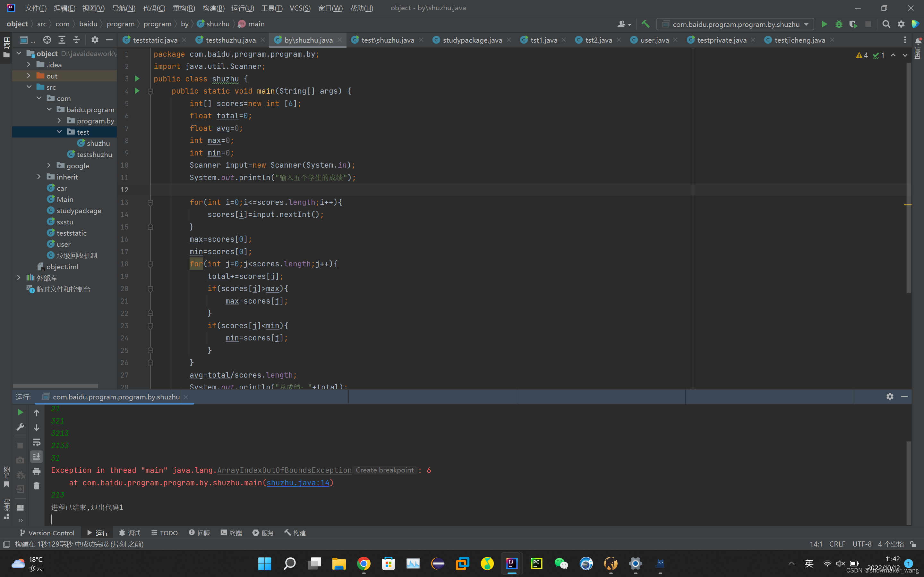This screenshot has width=924, height=577.
Task: Open Search Everywhere magnifier icon
Action: tap(886, 24)
